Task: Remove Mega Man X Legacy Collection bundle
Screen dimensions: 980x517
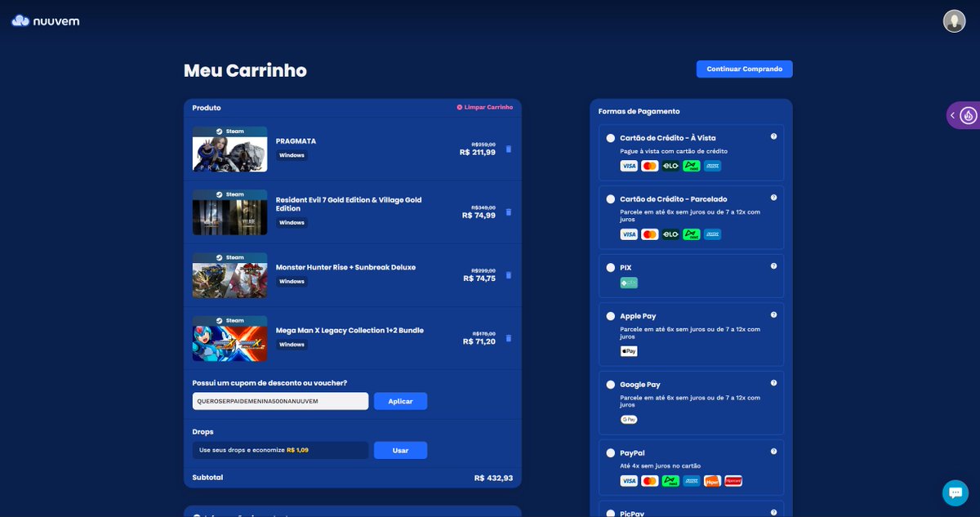Action: 509,338
